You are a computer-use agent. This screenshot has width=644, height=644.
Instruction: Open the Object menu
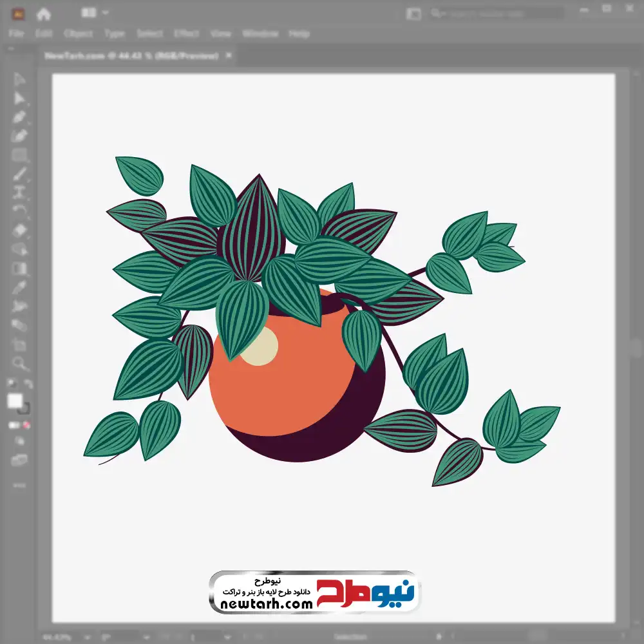(x=79, y=33)
